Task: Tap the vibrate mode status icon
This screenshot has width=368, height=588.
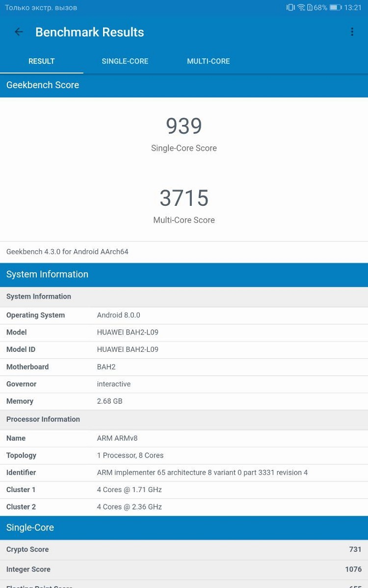Action: (290, 7)
